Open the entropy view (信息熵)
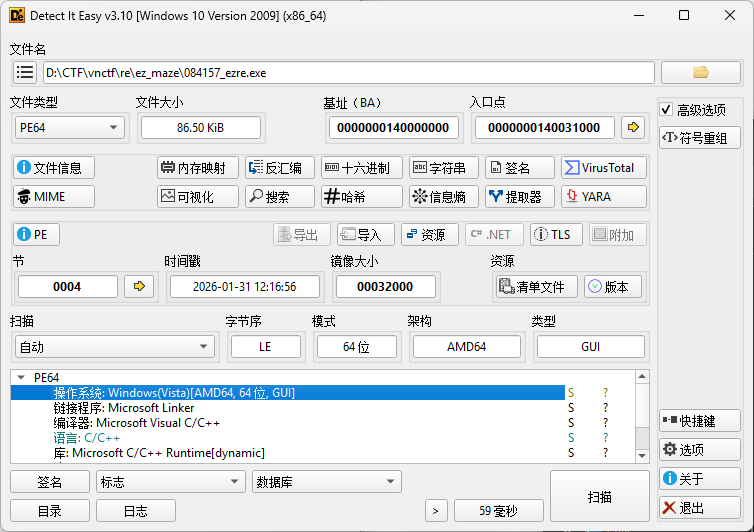754x532 pixels. pos(444,197)
